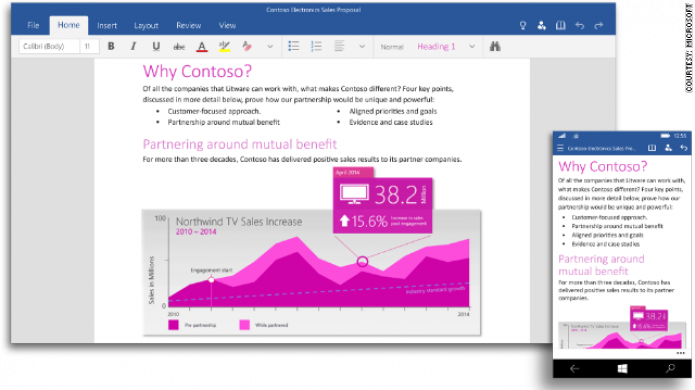Click the Tell Me lightbulb icon
This screenshot has width=695, height=390.
[x=523, y=26]
